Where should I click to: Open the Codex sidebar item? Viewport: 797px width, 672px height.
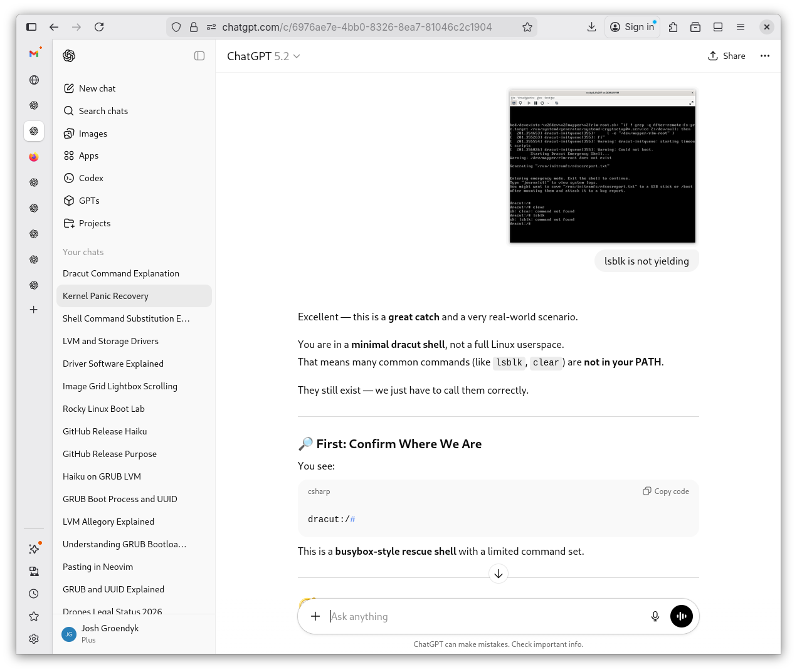(x=91, y=178)
